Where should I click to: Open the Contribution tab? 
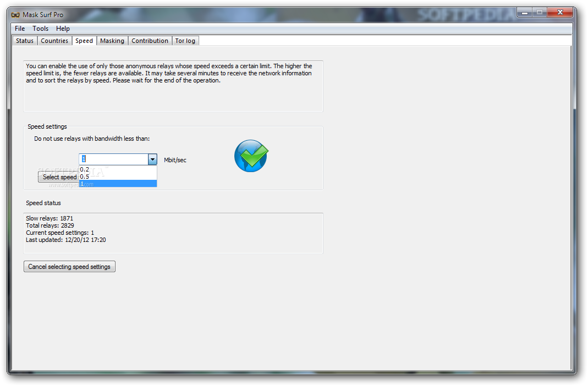pyautogui.click(x=150, y=41)
